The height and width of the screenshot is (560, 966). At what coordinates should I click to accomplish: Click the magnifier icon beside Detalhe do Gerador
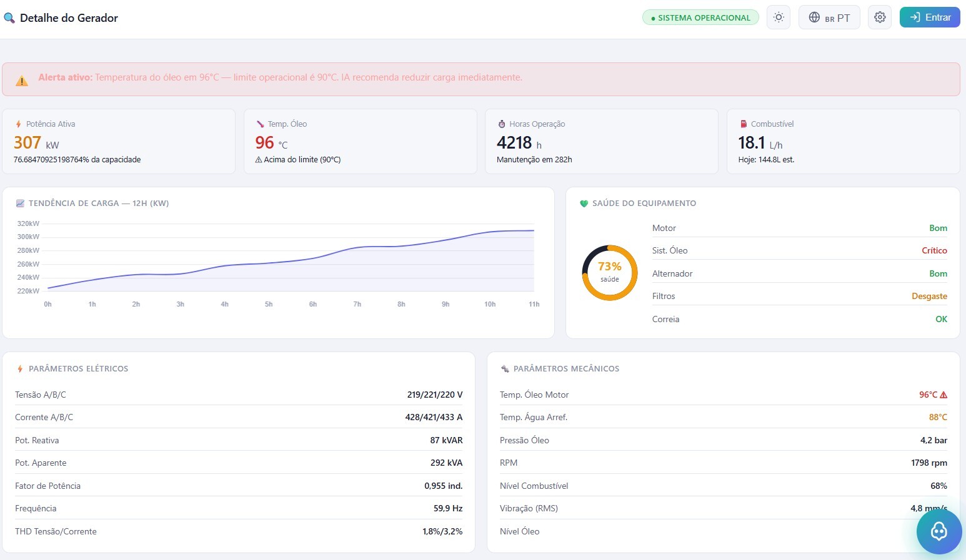tap(9, 18)
